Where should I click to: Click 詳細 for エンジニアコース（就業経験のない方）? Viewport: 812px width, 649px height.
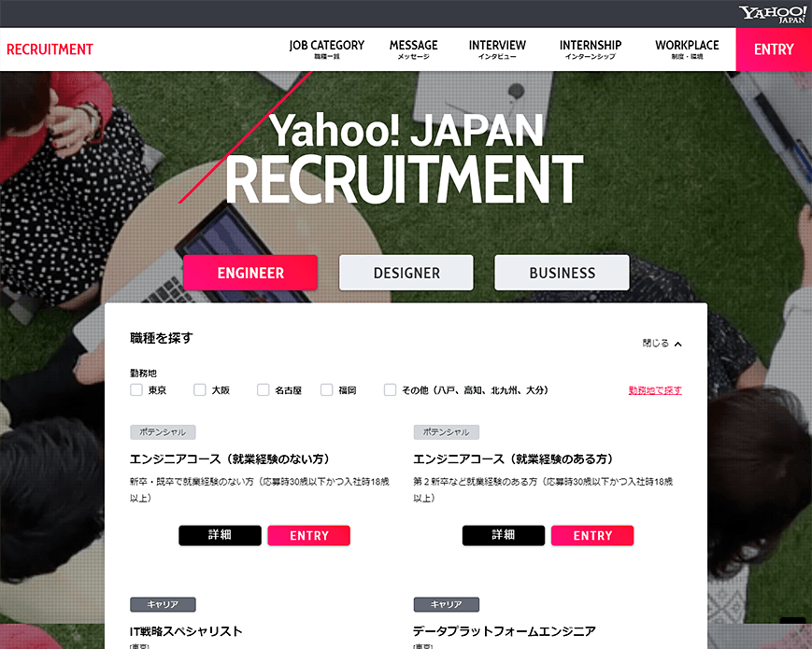pyautogui.click(x=220, y=535)
